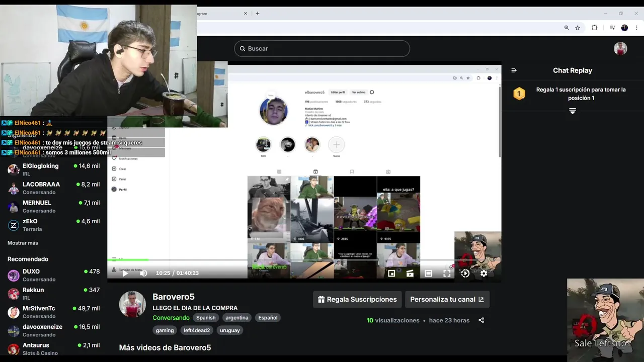
Task: Open davooxeneize channel with 16,5 mil viewers
Action: [54, 330]
